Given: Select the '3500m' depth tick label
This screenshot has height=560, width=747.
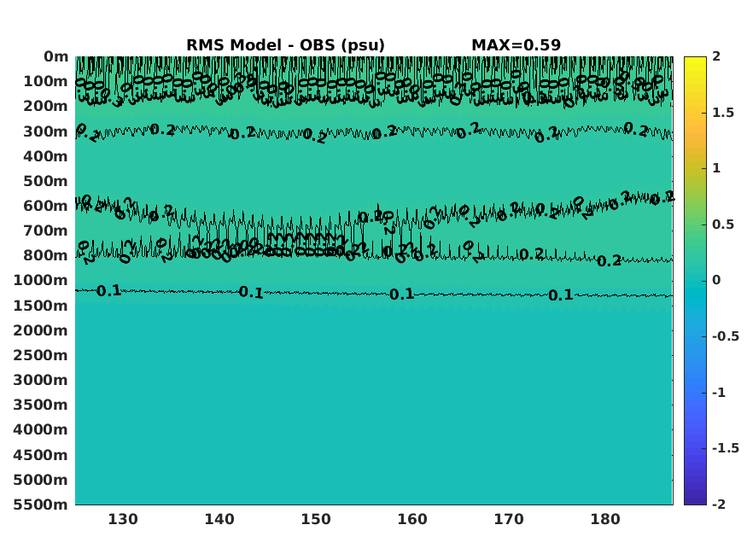Looking at the screenshot, I should coord(40,405).
